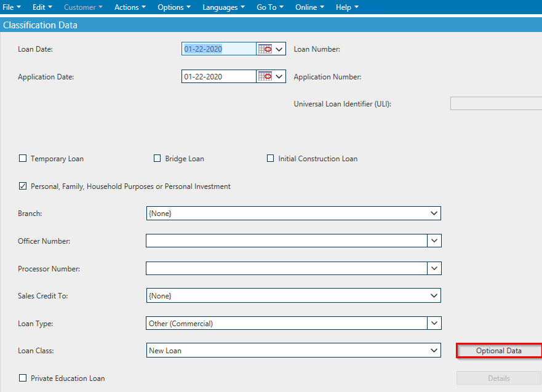Enable the Bridge Loan checkbox

pyautogui.click(x=157, y=158)
